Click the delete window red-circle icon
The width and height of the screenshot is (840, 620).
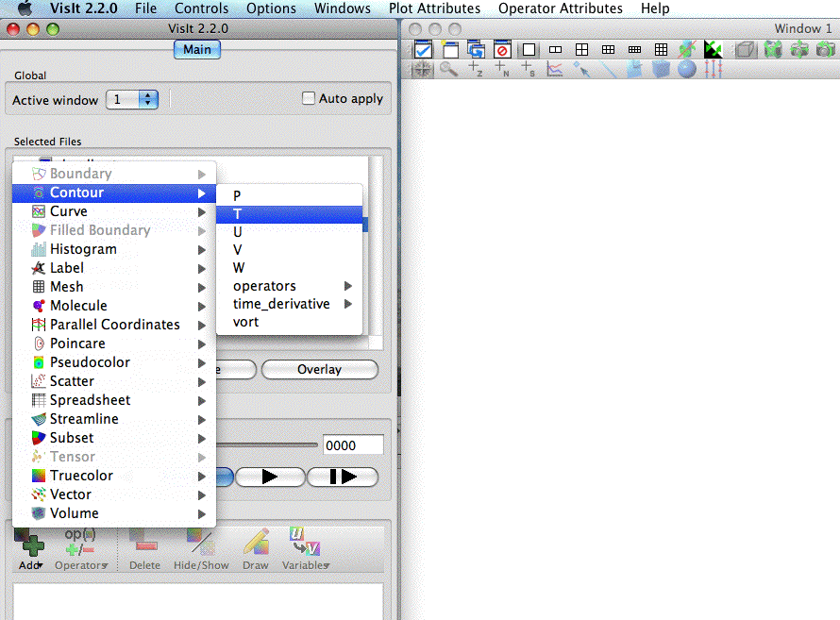click(502, 49)
